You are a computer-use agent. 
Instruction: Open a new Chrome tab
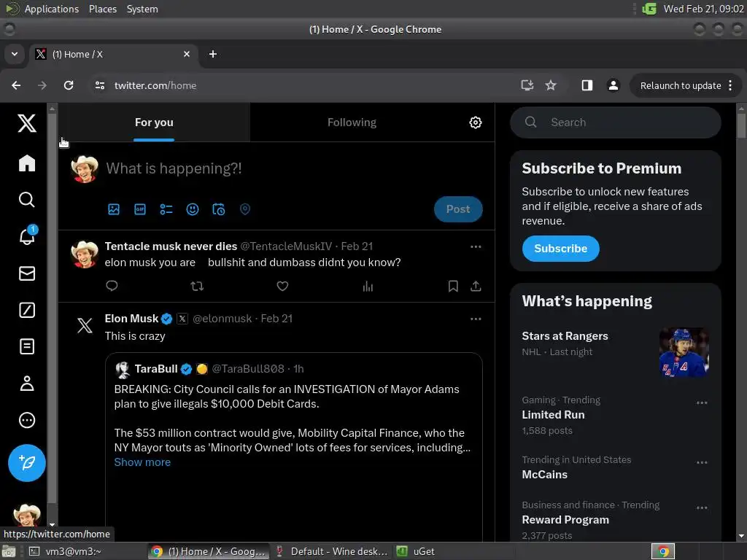tap(213, 54)
